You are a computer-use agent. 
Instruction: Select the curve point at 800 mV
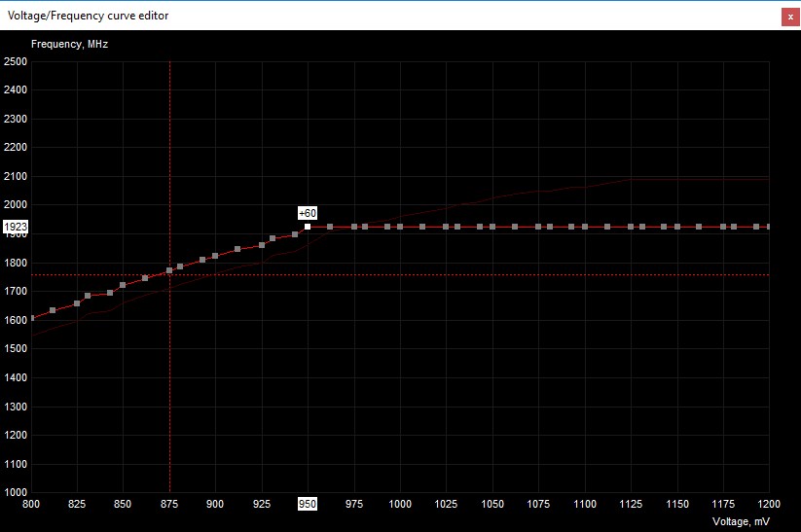pyautogui.click(x=32, y=318)
